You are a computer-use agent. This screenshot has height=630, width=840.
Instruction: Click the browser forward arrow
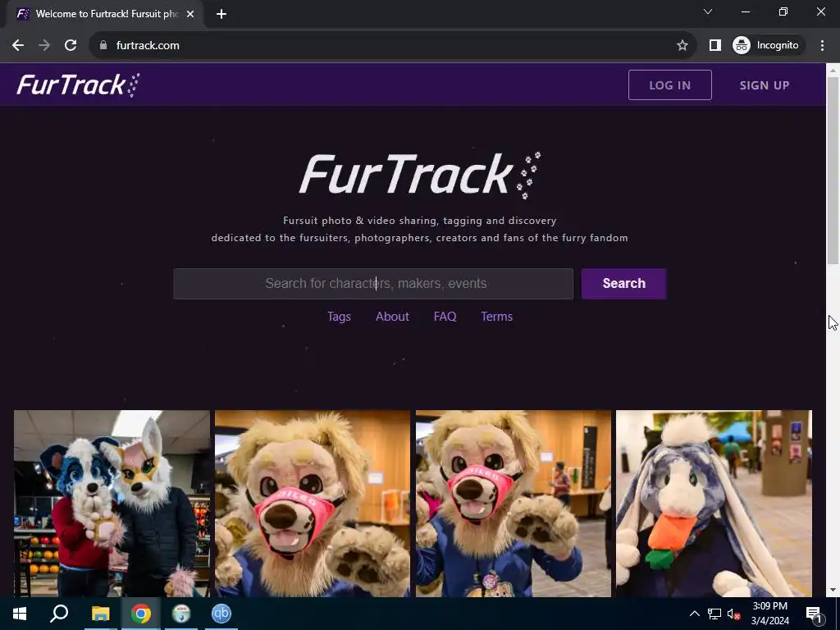pyautogui.click(x=44, y=46)
